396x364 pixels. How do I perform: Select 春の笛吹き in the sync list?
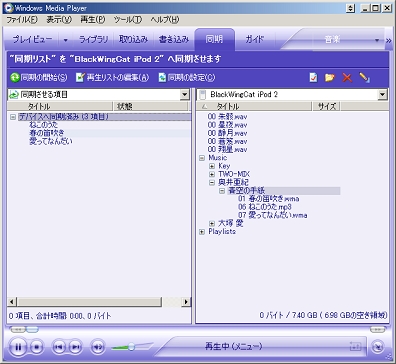pyautogui.click(x=47, y=133)
